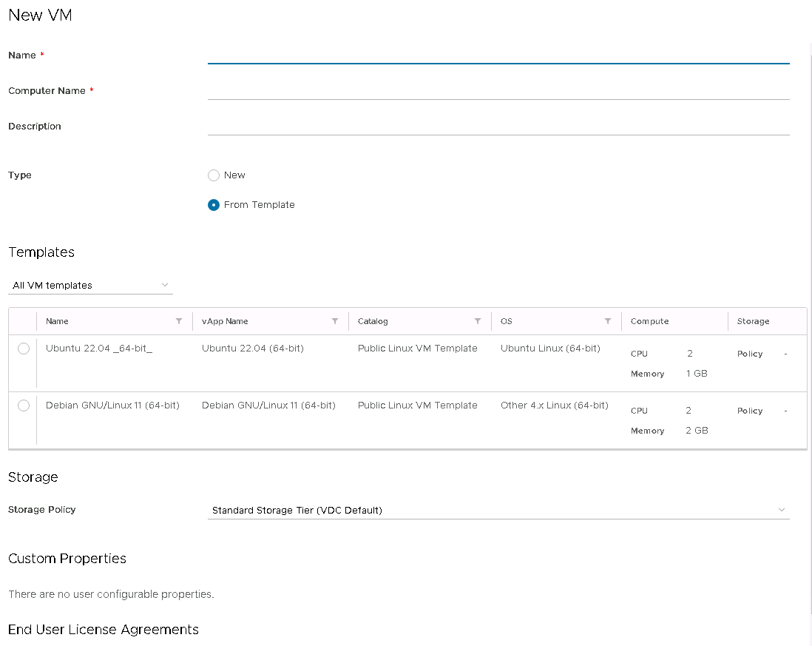The height and width of the screenshot is (646, 812).
Task: Open the OS column filter icon
Action: pyautogui.click(x=608, y=321)
